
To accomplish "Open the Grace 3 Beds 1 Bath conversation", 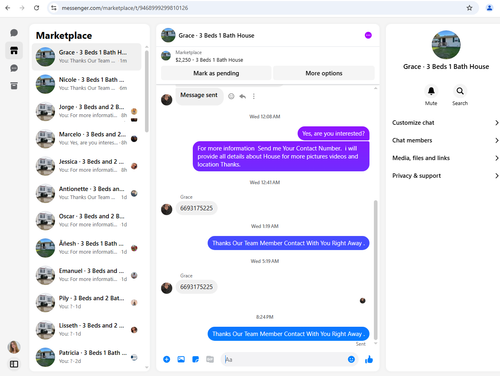I will (87, 57).
